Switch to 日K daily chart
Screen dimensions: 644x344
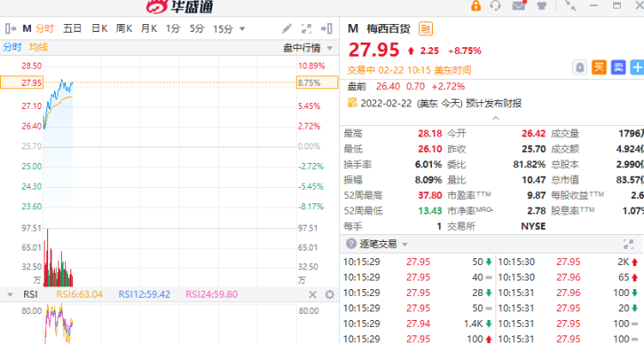(100, 28)
